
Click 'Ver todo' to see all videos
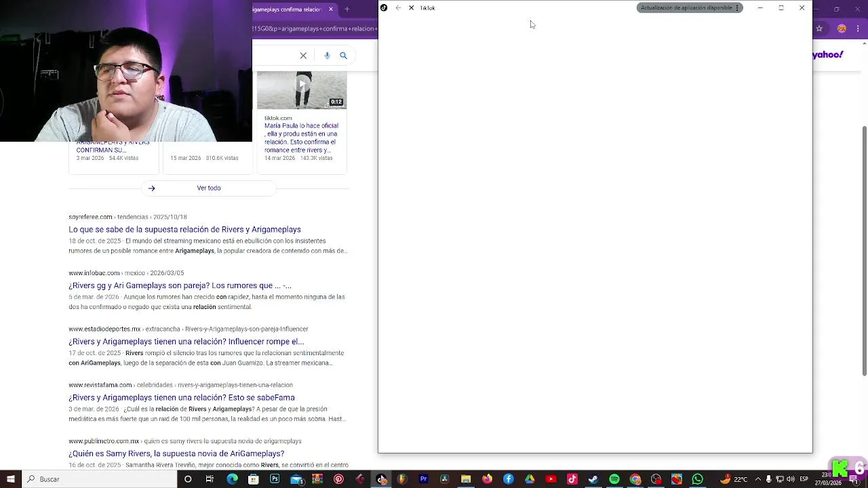pyautogui.click(x=209, y=188)
